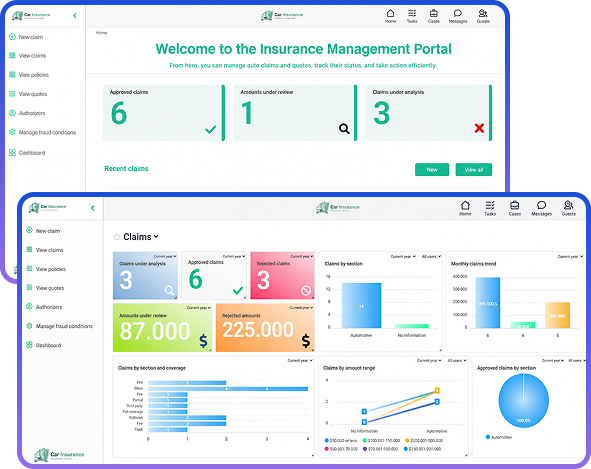Open Messages icon in front dashboard window

[x=541, y=208]
